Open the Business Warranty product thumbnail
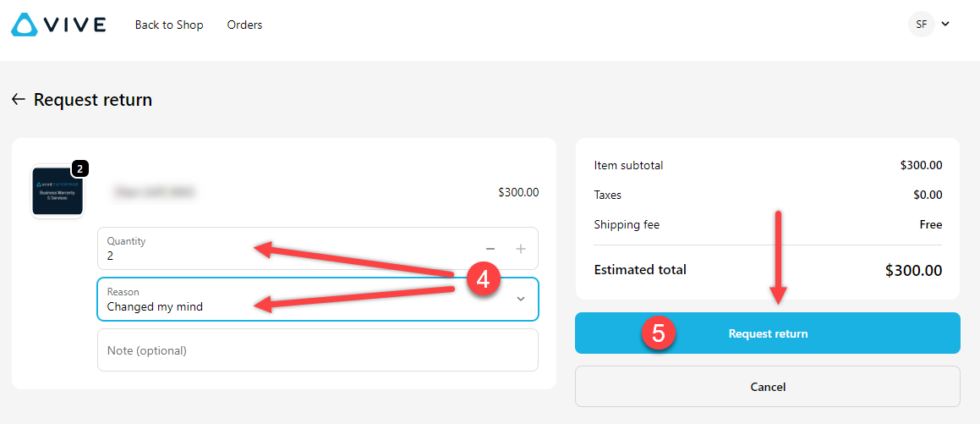This screenshot has height=424, width=980. click(x=57, y=191)
